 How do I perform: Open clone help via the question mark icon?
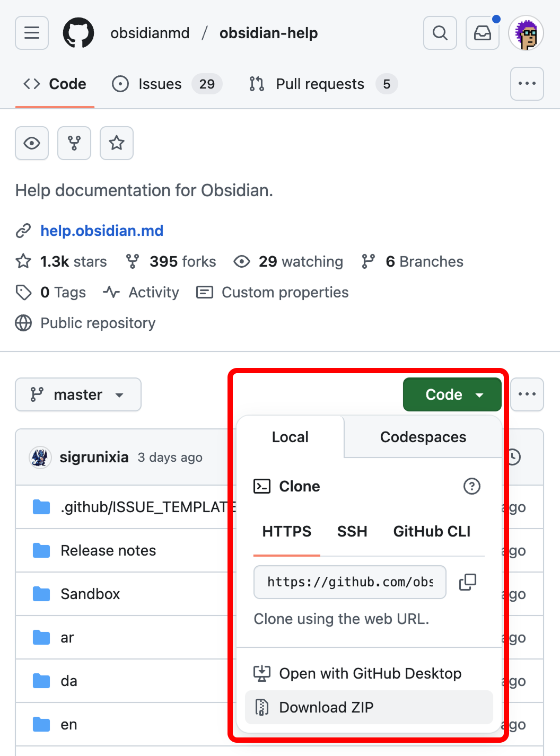coord(472,486)
